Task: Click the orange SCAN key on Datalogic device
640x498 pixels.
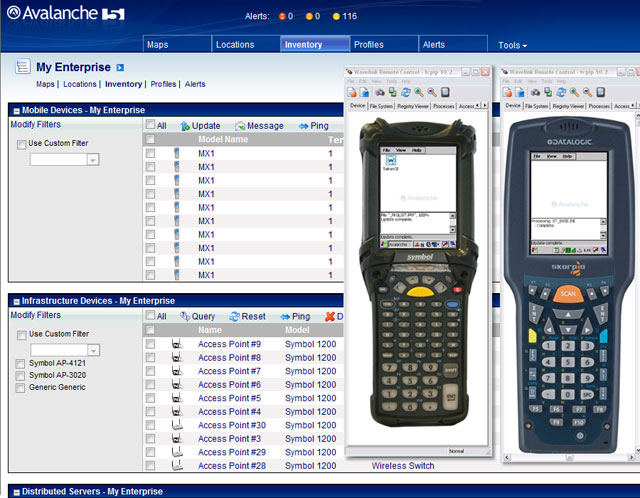Action: click(566, 294)
